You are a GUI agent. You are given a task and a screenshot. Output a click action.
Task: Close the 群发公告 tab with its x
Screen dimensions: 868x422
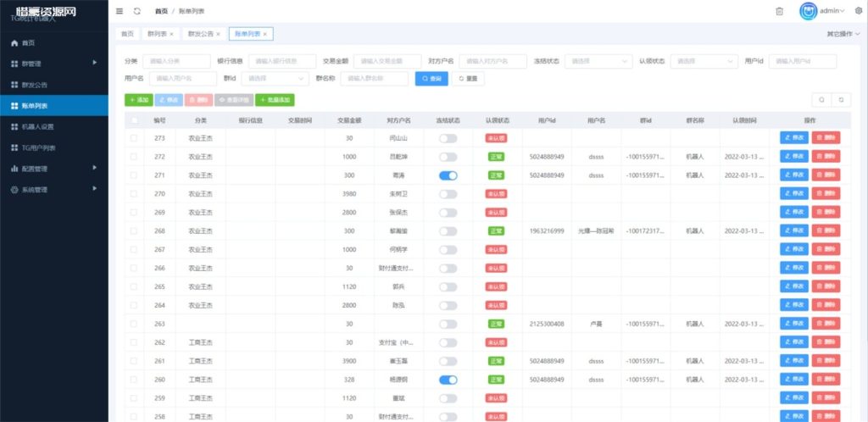pyautogui.click(x=218, y=34)
